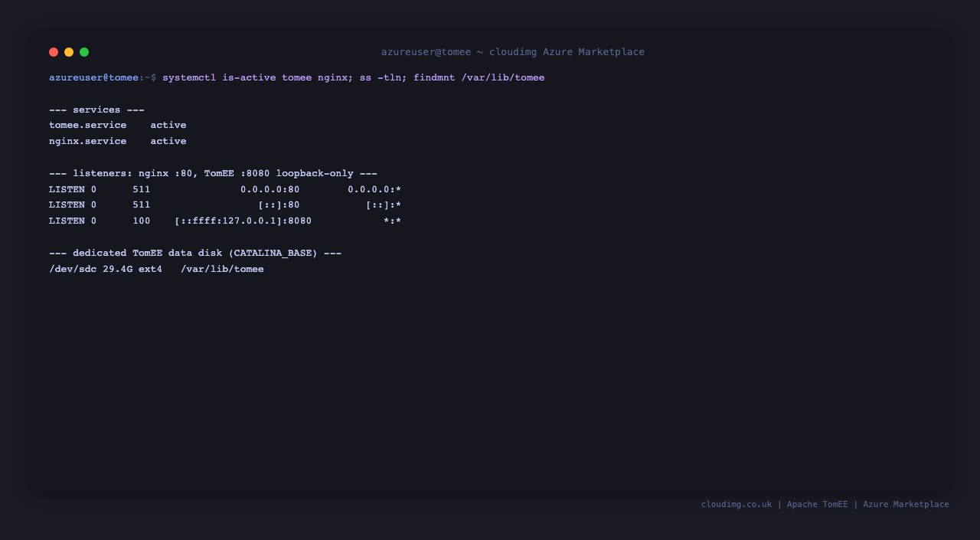The image size is (980, 540).
Task: Click the backlog value '100'
Action: [142, 221]
